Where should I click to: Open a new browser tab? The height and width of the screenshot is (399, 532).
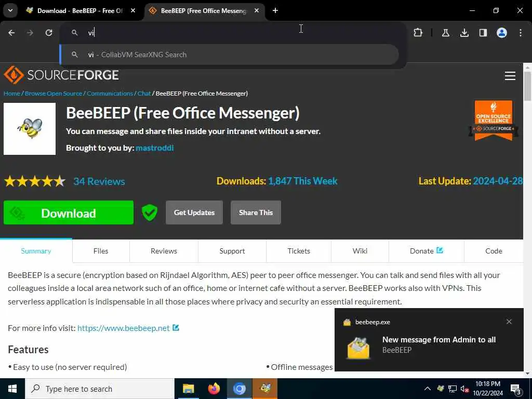(275, 10)
